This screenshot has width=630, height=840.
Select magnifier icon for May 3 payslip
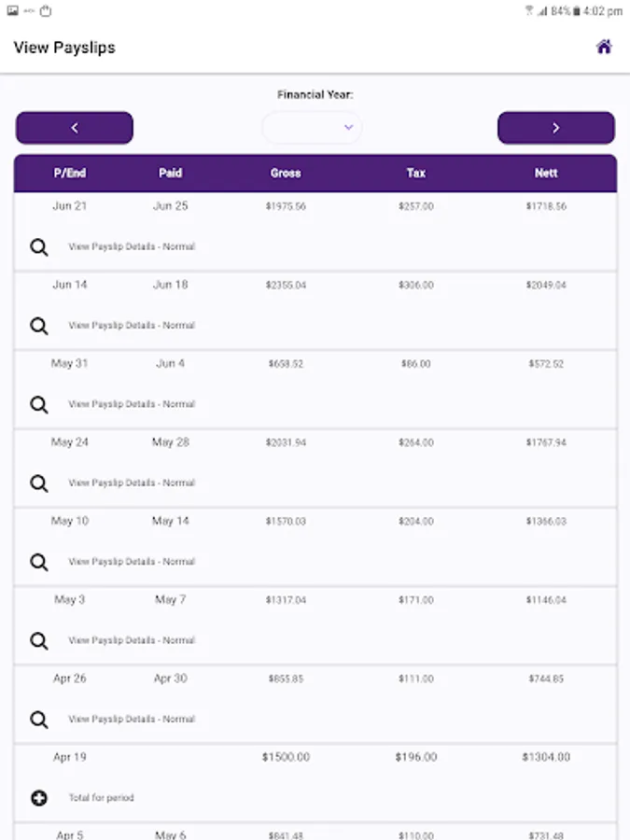[39, 640]
